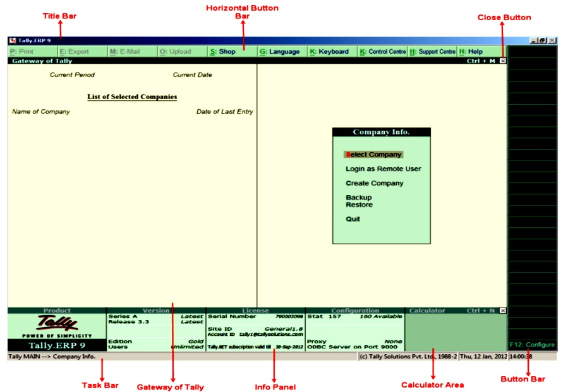Viewport: 563px width, 392px height.
Task: Click the Version header in info panel
Action: [156, 311]
